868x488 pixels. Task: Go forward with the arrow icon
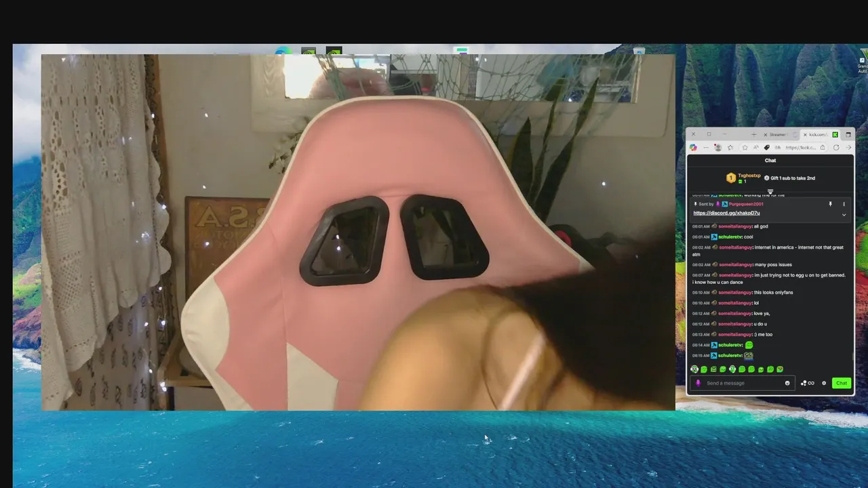848,147
